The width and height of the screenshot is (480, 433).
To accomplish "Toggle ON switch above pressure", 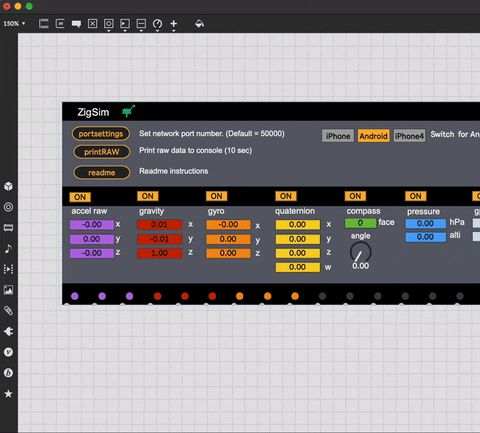I will 415,196.
